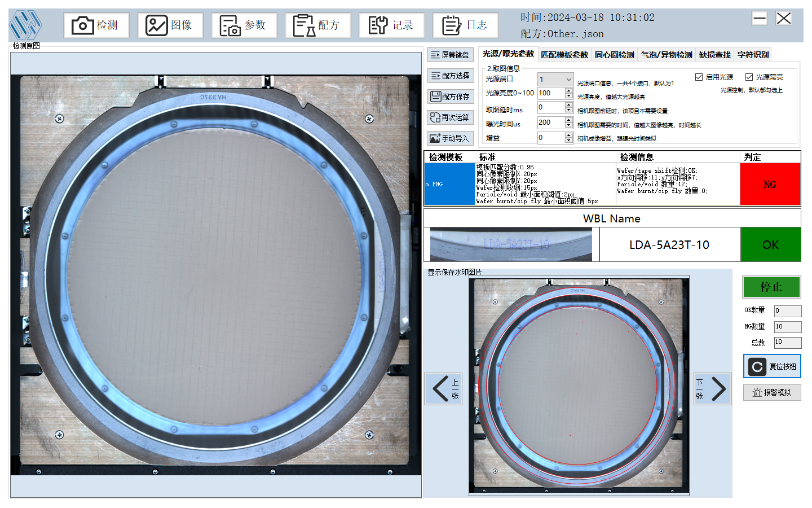Switch to the 气泡/异物检测 tab
This screenshot has height=508, width=812.
click(x=667, y=55)
